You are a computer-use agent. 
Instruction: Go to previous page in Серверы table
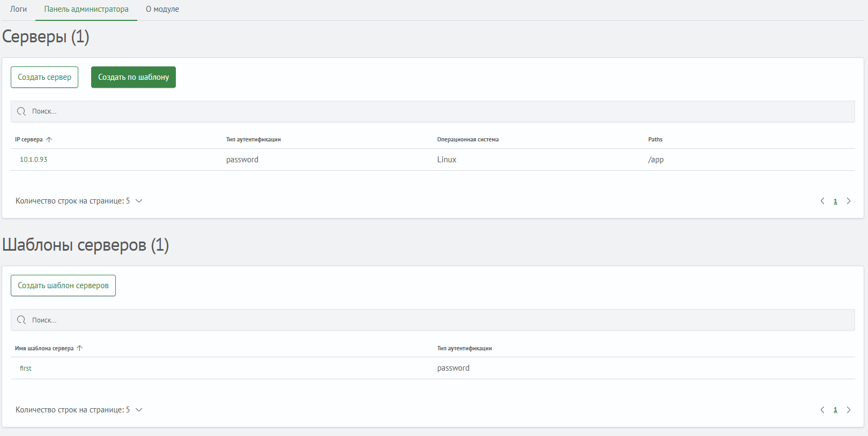coord(822,201)
